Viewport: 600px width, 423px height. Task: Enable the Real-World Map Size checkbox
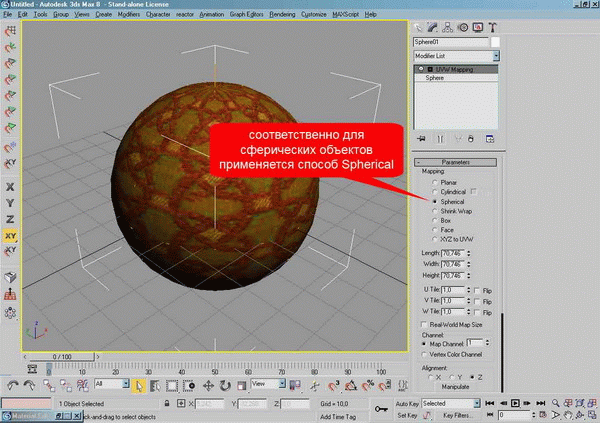click(423, 324)
